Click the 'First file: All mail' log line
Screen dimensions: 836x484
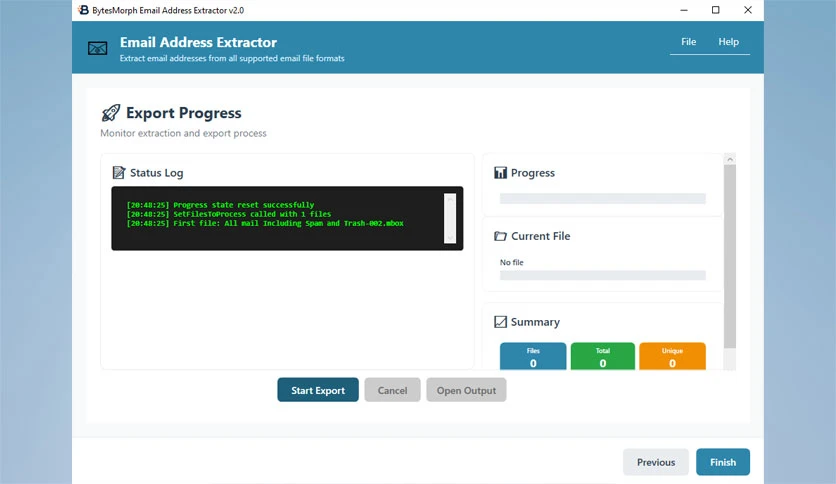265,223
